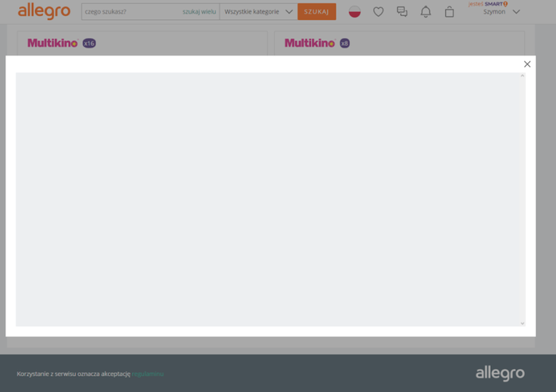Select the Multikino x16 offer logo
This screenshot has width=556, height=392.
pyautogui.click(x=52, y=43)
